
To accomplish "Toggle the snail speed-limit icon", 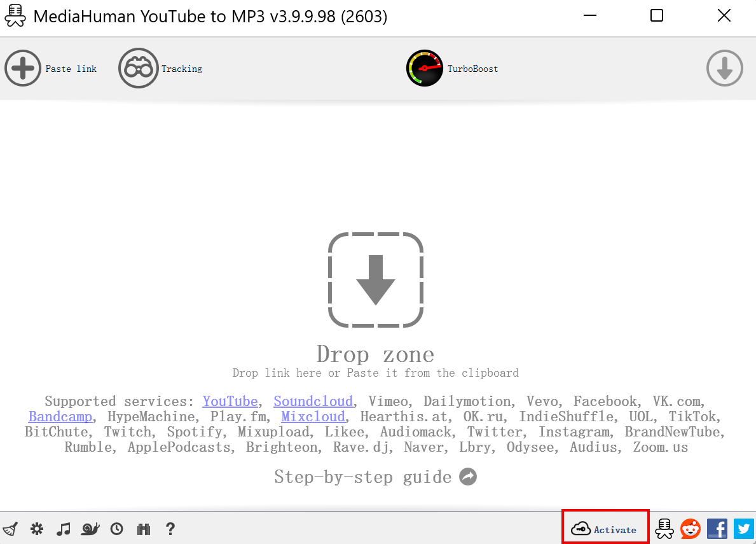I will click(x=90, y=529).
